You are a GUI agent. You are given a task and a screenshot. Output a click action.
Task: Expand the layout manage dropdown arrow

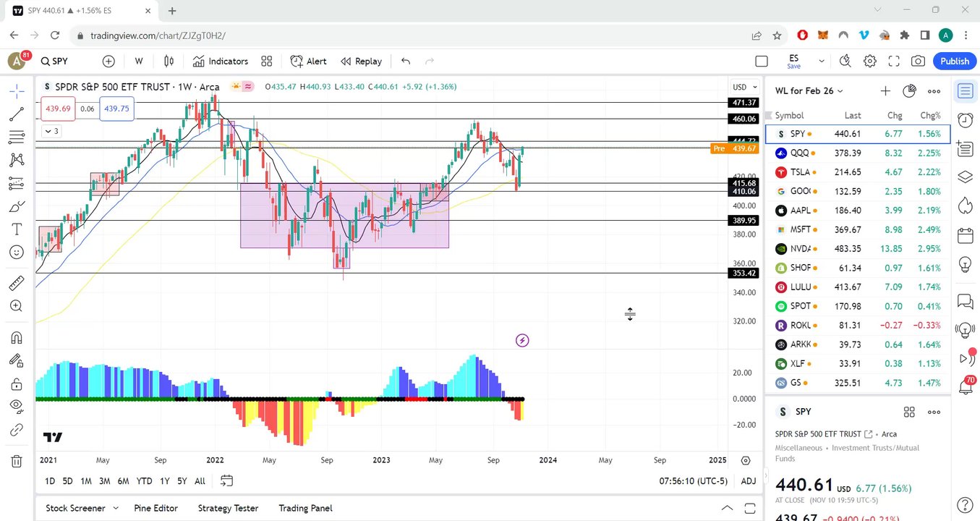pos(821,62)
